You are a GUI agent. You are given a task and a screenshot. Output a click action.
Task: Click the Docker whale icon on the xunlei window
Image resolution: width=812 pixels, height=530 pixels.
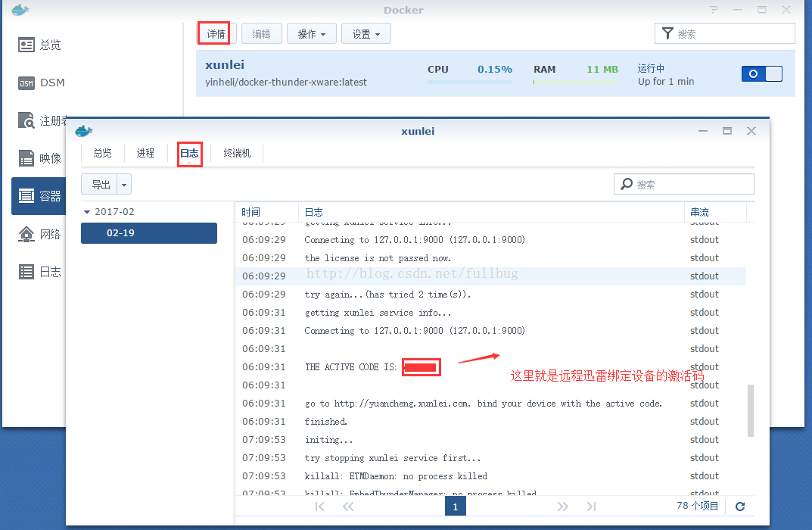point(83,130)
